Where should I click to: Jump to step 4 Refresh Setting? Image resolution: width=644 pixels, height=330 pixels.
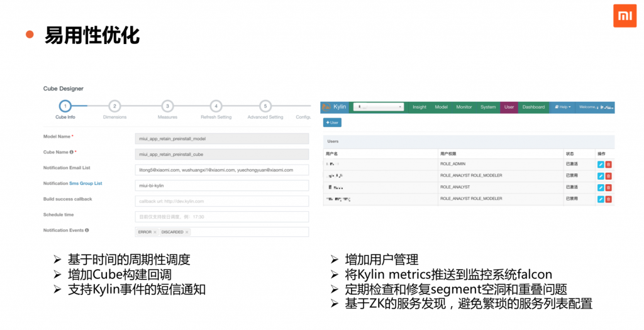[216, 107]
